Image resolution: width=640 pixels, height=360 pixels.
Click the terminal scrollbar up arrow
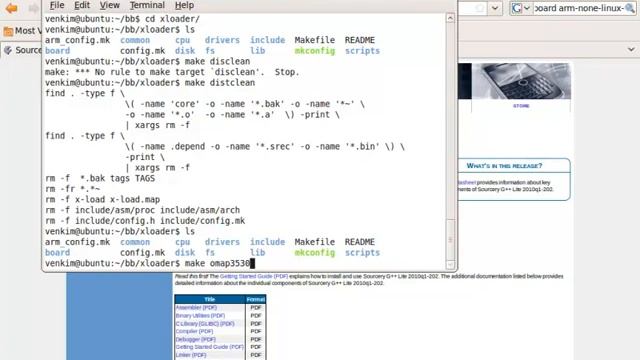pos(450,18)
